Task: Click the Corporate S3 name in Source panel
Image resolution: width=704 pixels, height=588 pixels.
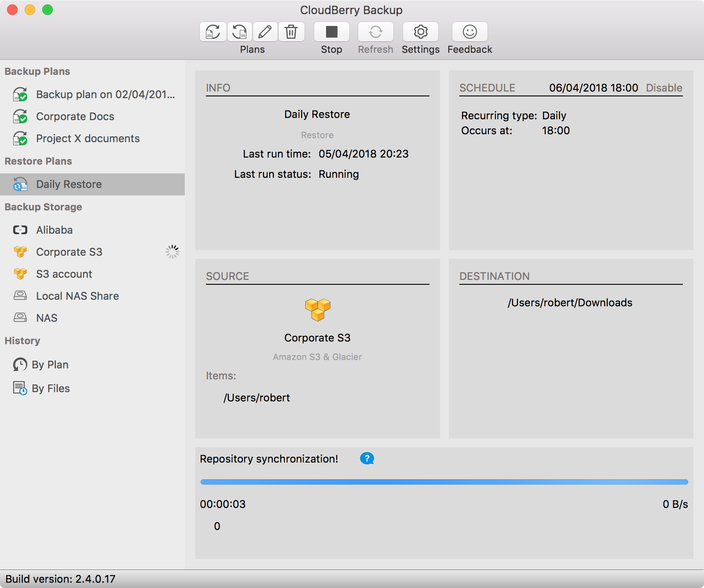Action: pyautogui.click(x=317, y=338)
